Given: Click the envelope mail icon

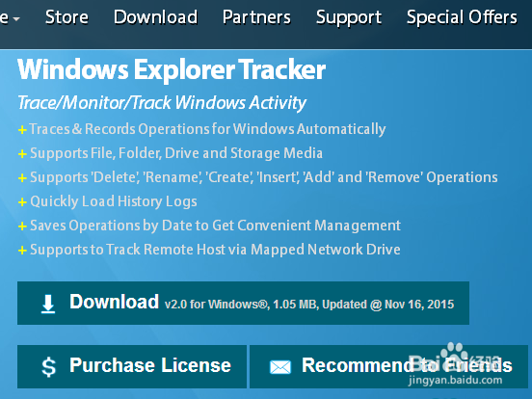Looking at the screenshot, I should 280,367.
